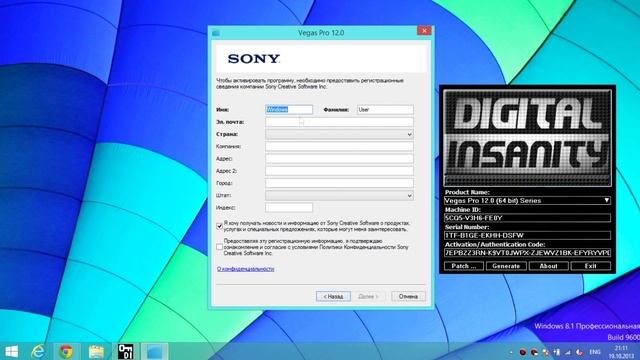Click the network signal tray icon
This screenshot has width=640, height=360.
(x=568, y=352)
